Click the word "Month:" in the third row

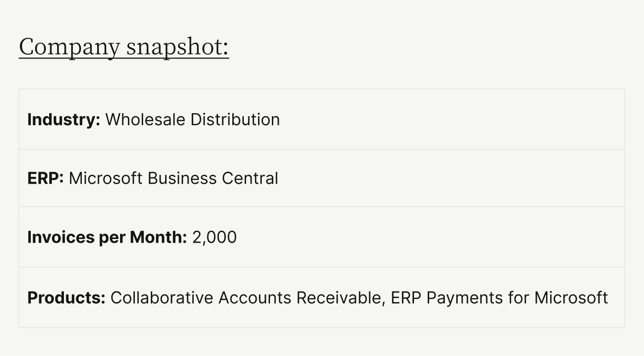pos(158,237)
